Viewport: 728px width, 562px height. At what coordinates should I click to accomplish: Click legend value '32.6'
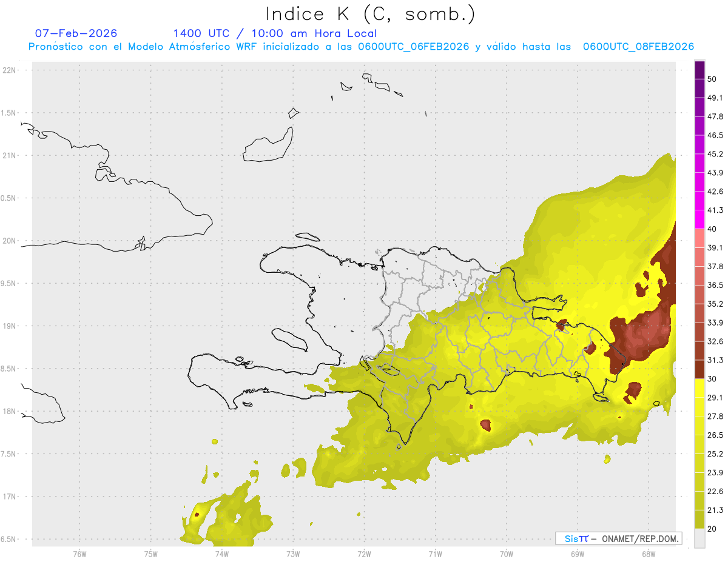715,341
